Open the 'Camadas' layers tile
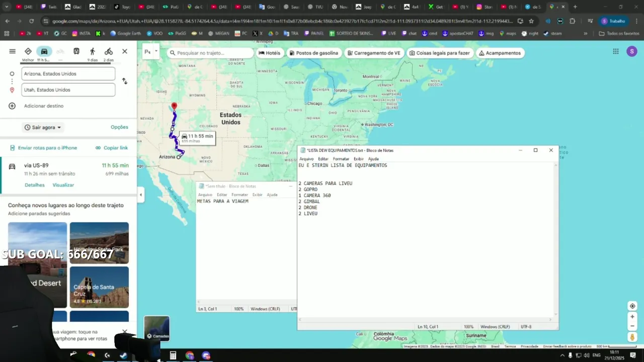The width and height of the screenshot is (644, 362). pyautogui.click(x=156, y=328)
